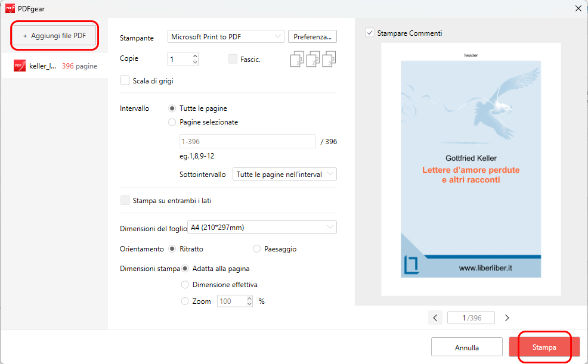Viewport: 588px width, 364px height.
Task: Increase Copie value with up stepper arrow
Action: coord(194,55)
